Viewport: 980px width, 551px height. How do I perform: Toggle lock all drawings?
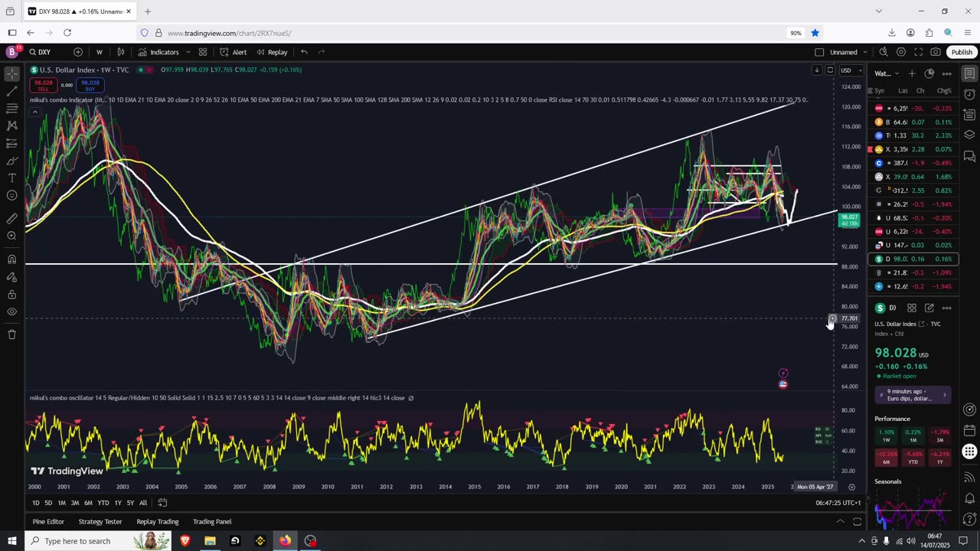[11, 294]
